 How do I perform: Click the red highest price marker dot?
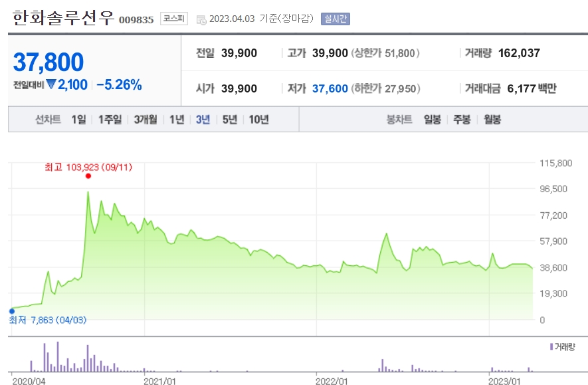pos(88,176)
